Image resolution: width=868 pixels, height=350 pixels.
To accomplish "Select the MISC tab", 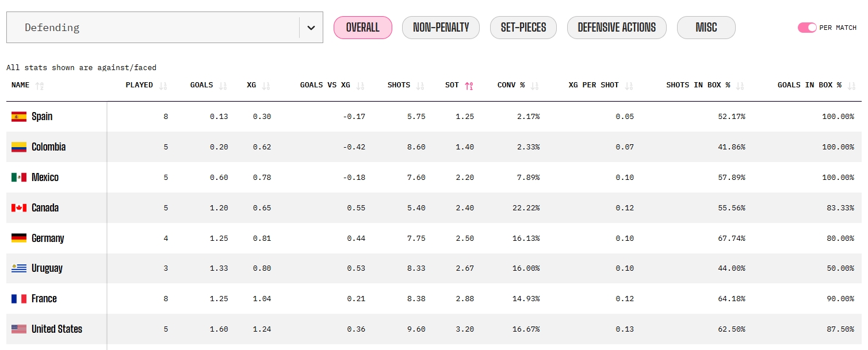I will 706,28.
